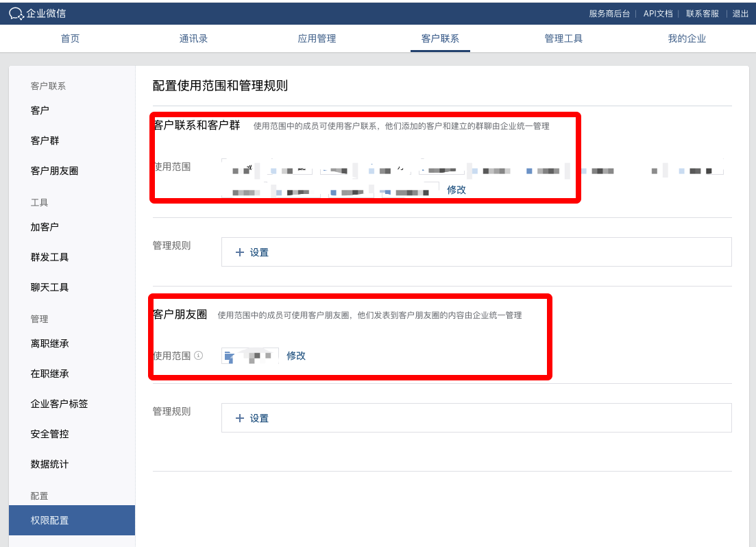This screenshot has width=756, height=547.
Task: Select the 管理工具 tab
Action: tap(563, 38)
